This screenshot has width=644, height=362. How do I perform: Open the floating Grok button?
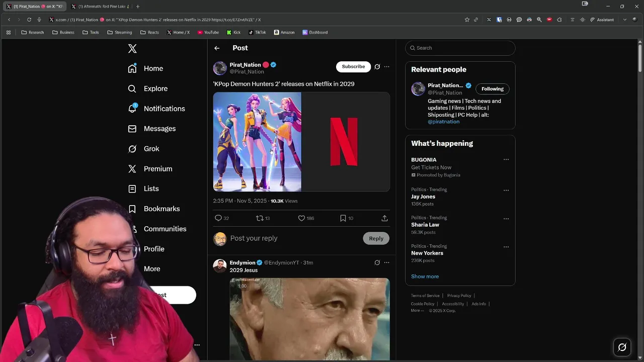tap(622, 347)
